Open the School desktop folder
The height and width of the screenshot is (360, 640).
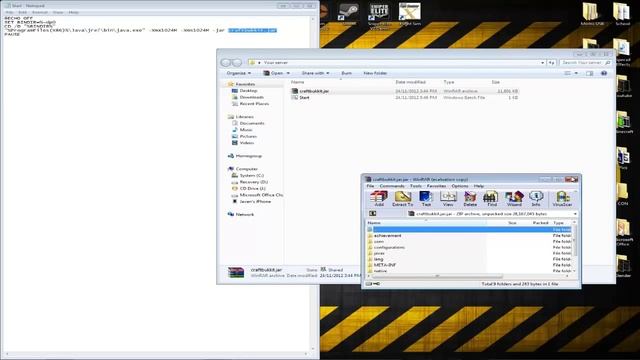click(x=622, y=15)
